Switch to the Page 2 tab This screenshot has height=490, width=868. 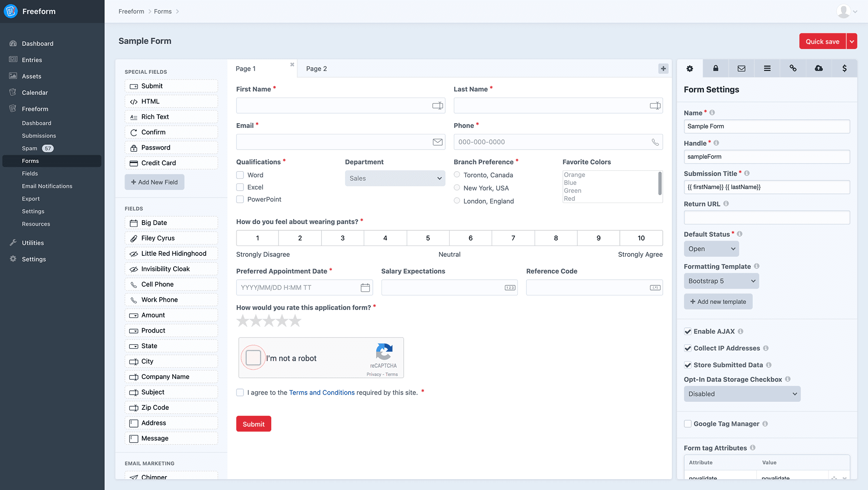pos(316,69)
